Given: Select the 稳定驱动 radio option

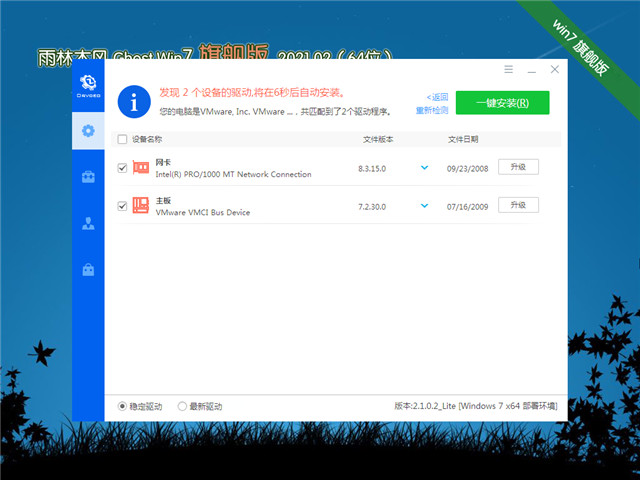Looking at the screenshot, I should pos(122,406).
